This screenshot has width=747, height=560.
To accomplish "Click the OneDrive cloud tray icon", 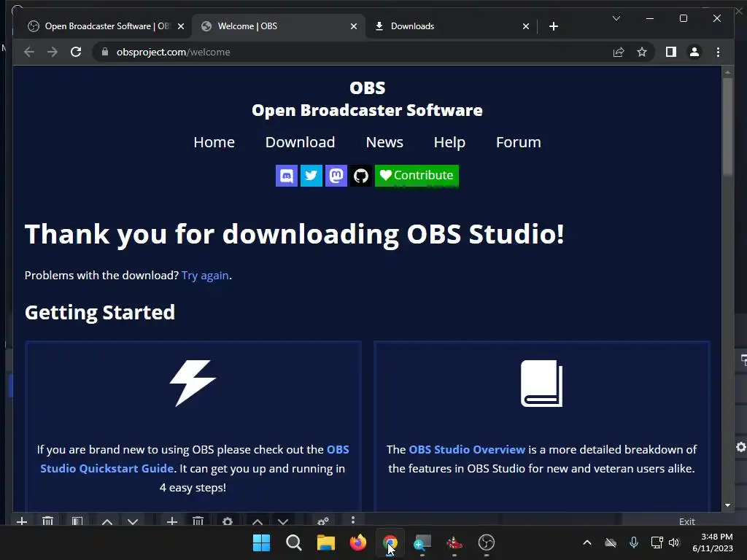I will (611, 542).
